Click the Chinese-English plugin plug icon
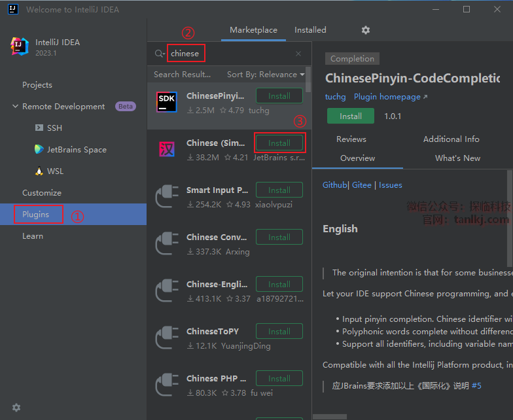This screenshot has width=513, height=420. click(x=167, y=290)
